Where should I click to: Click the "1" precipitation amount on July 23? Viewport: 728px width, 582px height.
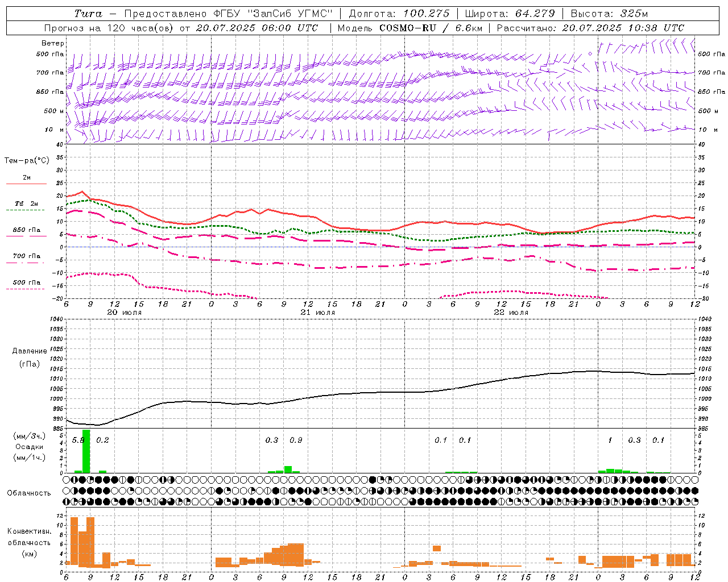tap(610, 440)
